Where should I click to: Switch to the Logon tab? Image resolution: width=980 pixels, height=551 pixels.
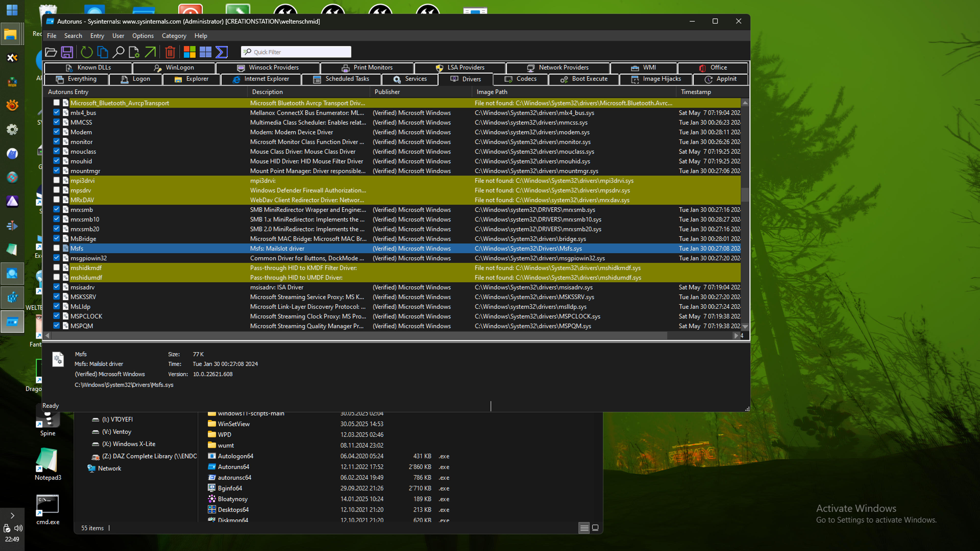[136, 79]
